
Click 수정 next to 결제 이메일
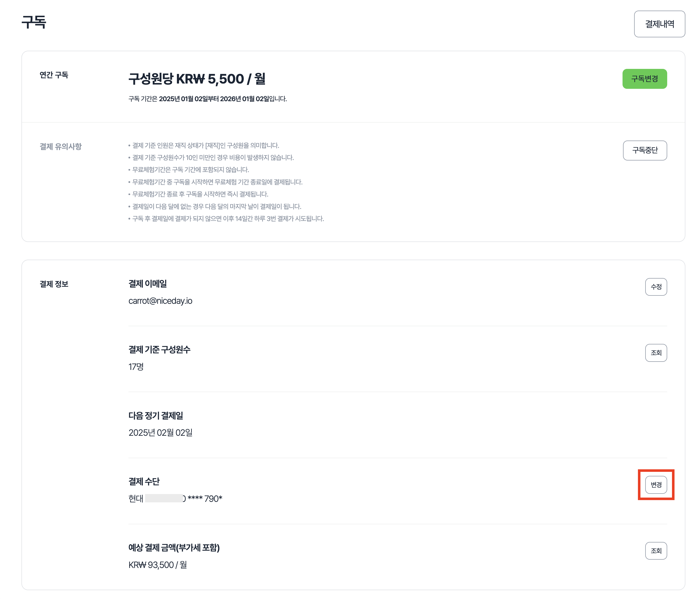point(656,287)
